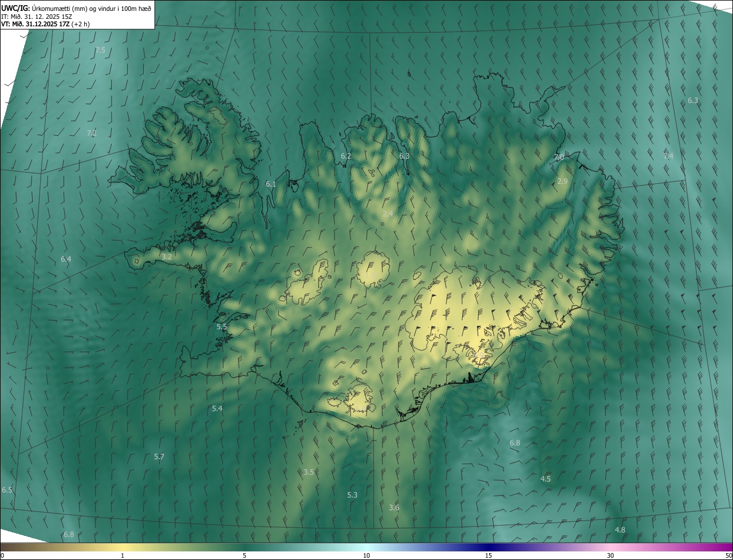Click the 7.4 value label on the map
This screenshot has width=733, height=560.
click(668, 156)
